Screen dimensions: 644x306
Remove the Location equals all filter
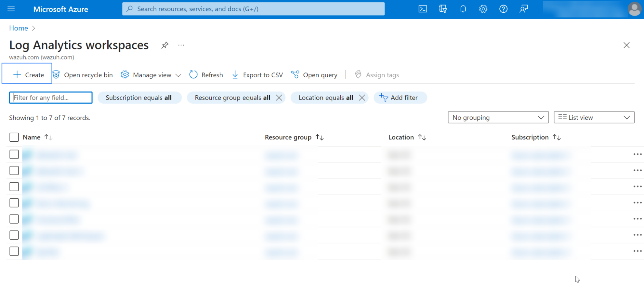[x=362, y=98]
